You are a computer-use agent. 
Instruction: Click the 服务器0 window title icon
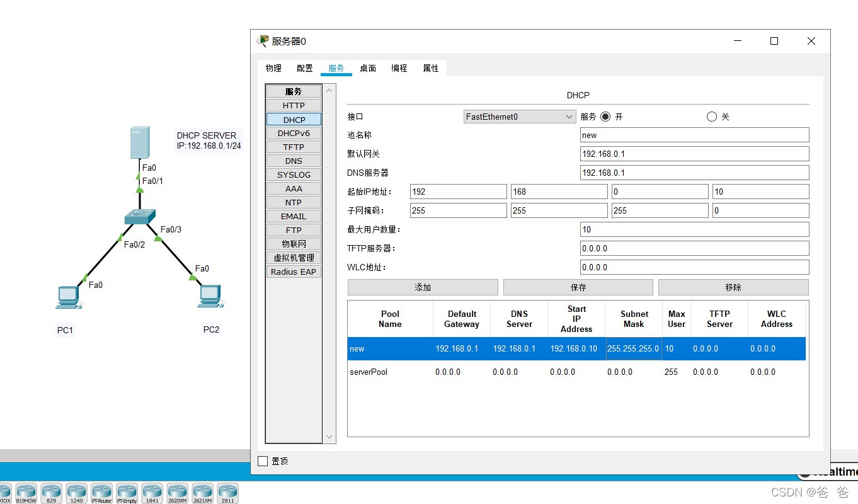coord(263,41)
